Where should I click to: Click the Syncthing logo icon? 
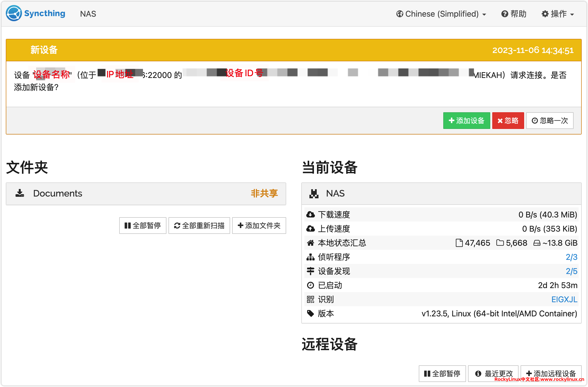click(x=14, y=13)
